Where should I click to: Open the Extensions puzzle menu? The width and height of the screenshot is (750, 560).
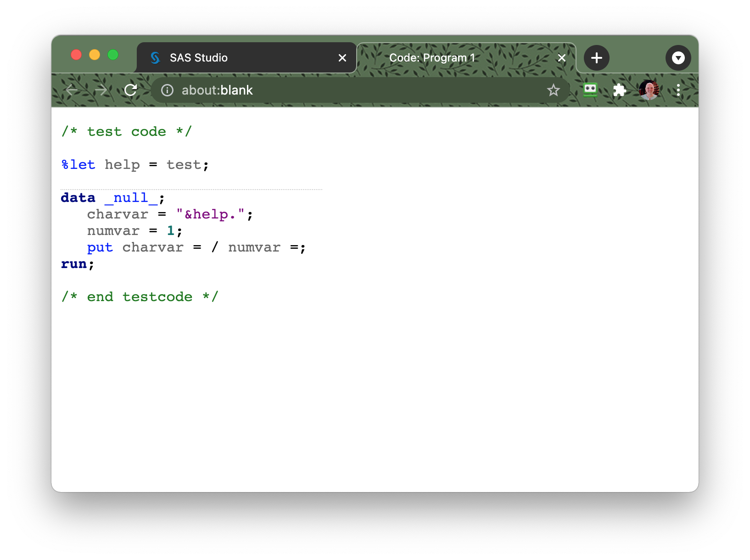click(x=620, y=90)
